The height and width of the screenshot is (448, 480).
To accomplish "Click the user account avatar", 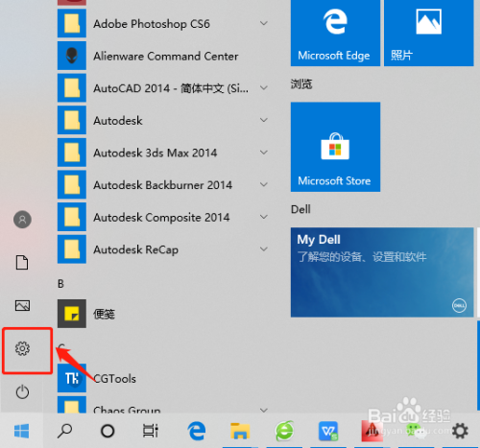I will pyautogui.click(x=22, y=220).
